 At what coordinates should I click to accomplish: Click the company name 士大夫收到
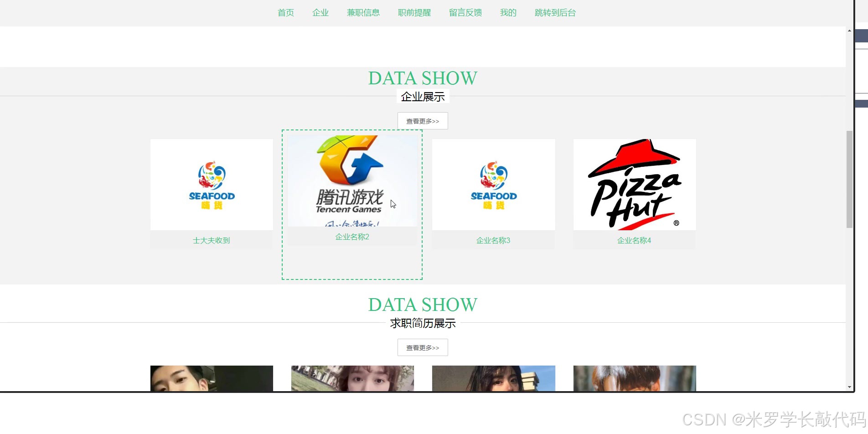click(x=212, y=240)
